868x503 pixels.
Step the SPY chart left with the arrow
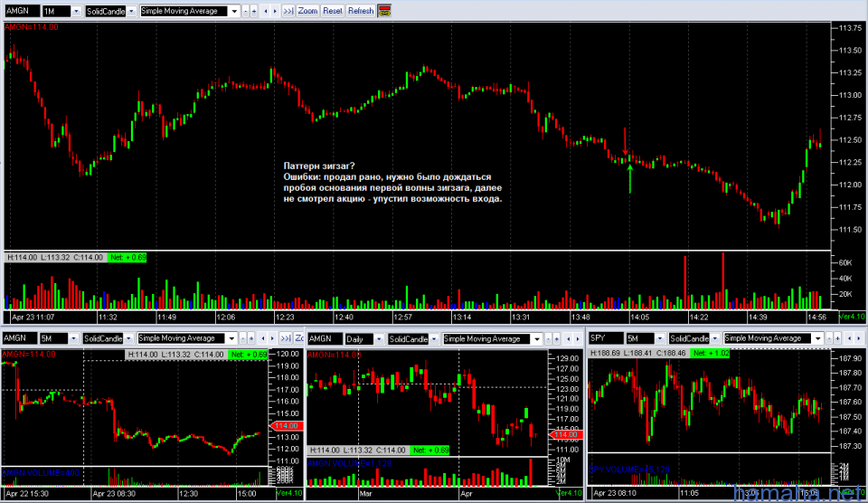[x=849, y=338]
